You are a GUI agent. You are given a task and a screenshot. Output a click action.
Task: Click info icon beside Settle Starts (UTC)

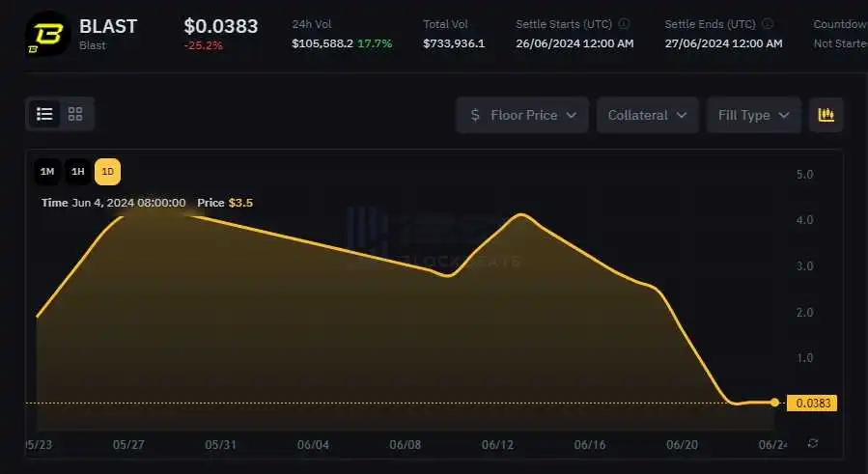point(624,24)
